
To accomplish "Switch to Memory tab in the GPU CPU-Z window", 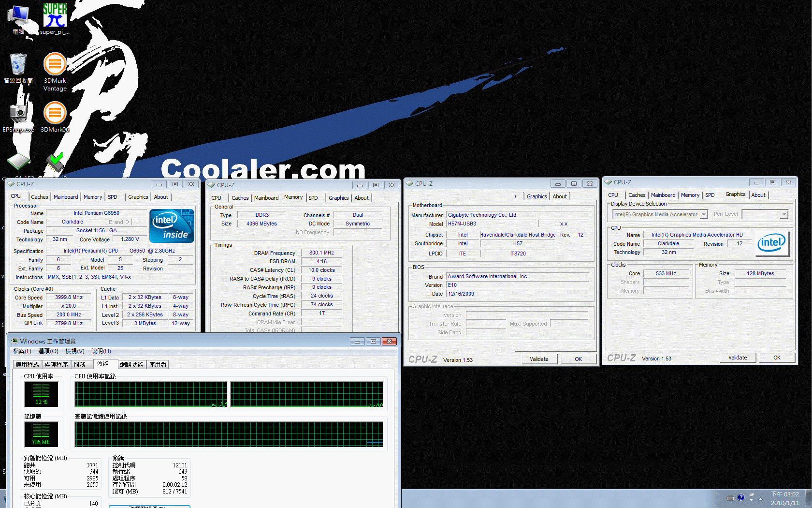I will tap(690, 195).
